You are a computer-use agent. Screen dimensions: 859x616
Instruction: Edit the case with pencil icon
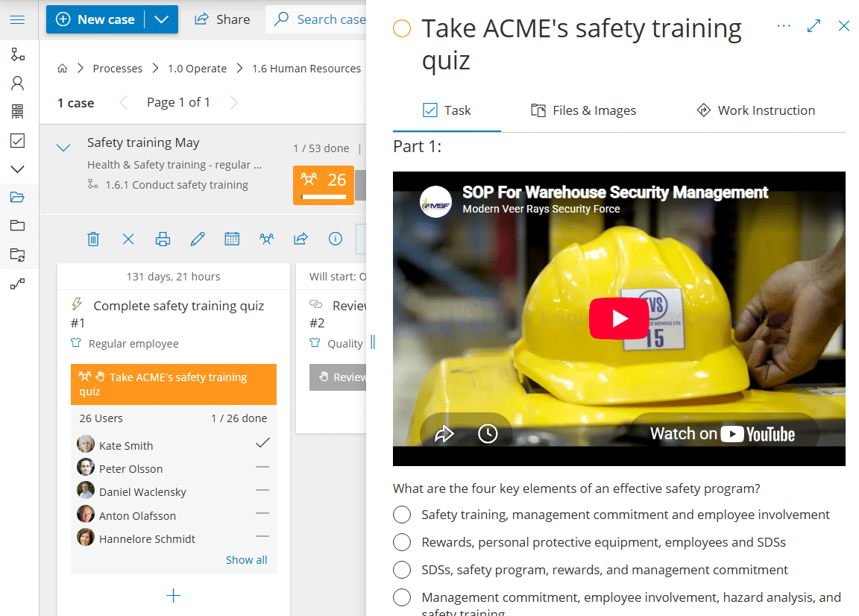[x=198, y=239]
